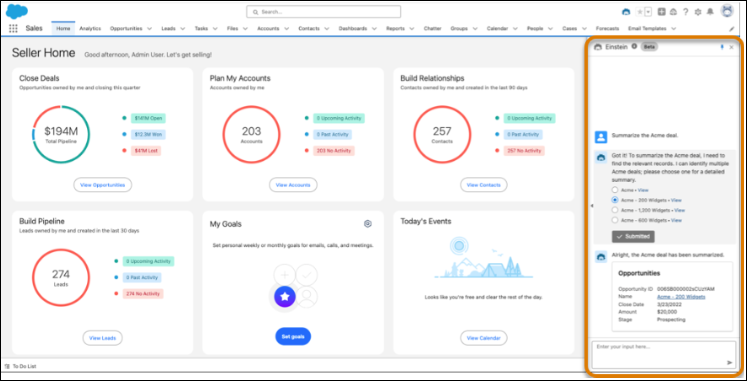The height and width of the screenshot is (381, 747).
Task: Open the To Do List icon
Action: coord(7,366)
